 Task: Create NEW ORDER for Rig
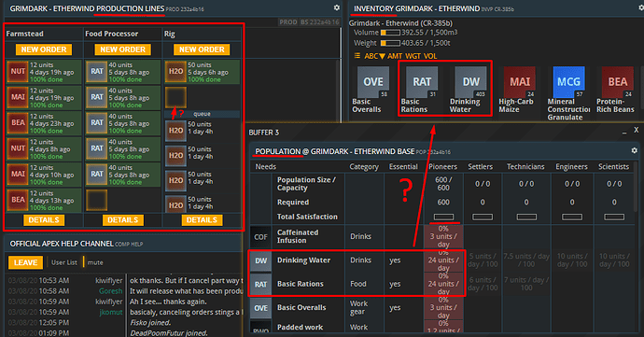202,49
